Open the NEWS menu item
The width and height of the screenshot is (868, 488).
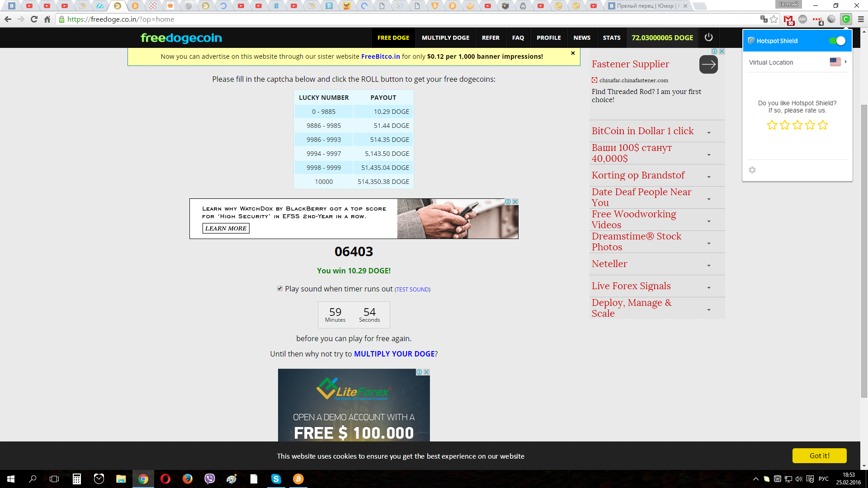(x=582, y=38)
